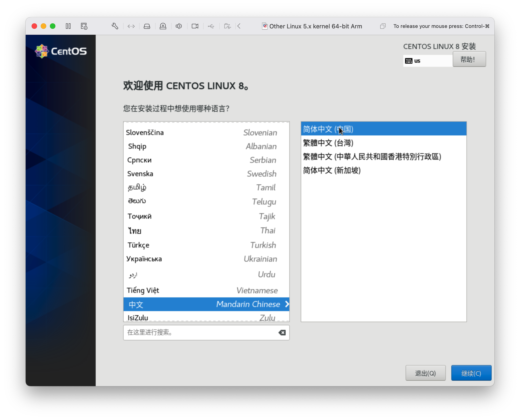520x420 pixels.
Task: Click the USB devices toolbar icon
Action: (x=211, y=26)
